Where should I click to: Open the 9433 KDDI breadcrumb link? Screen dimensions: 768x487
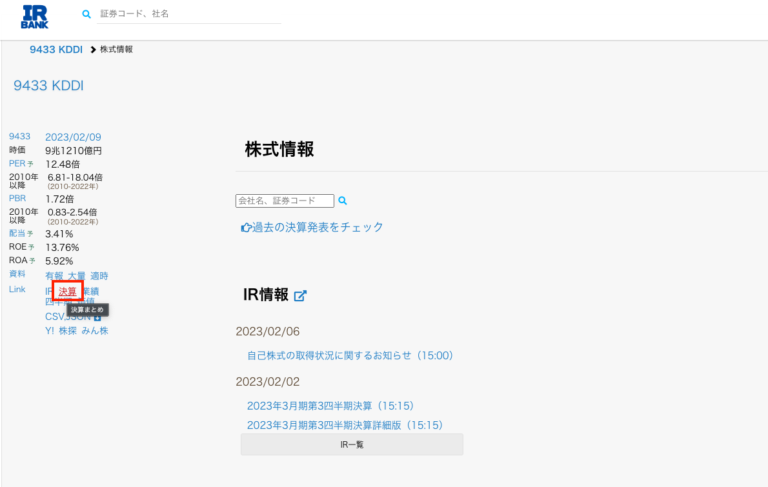pos(56,49)
